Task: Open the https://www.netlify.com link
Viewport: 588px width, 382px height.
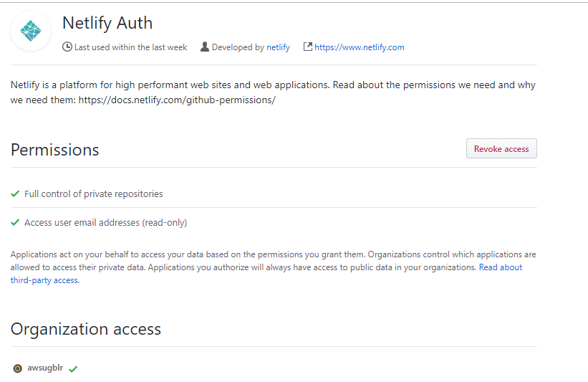Action: pyautogui.click(x=360, y=47)
